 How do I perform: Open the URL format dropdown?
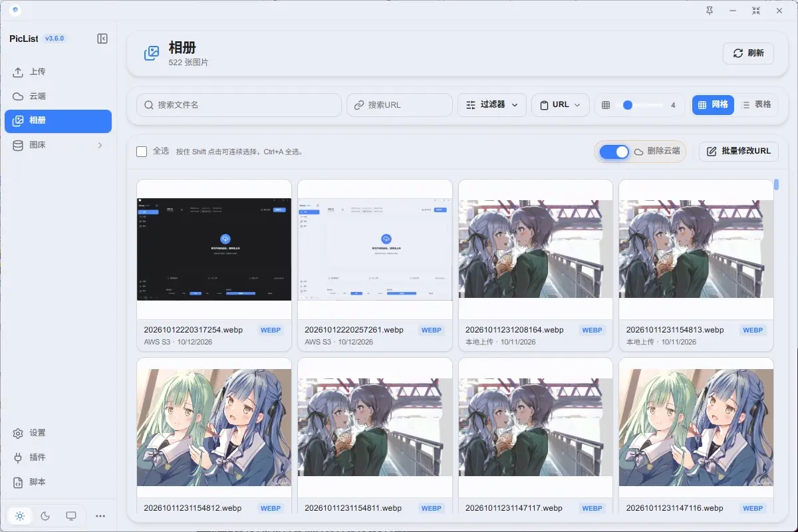pos(561,105)
